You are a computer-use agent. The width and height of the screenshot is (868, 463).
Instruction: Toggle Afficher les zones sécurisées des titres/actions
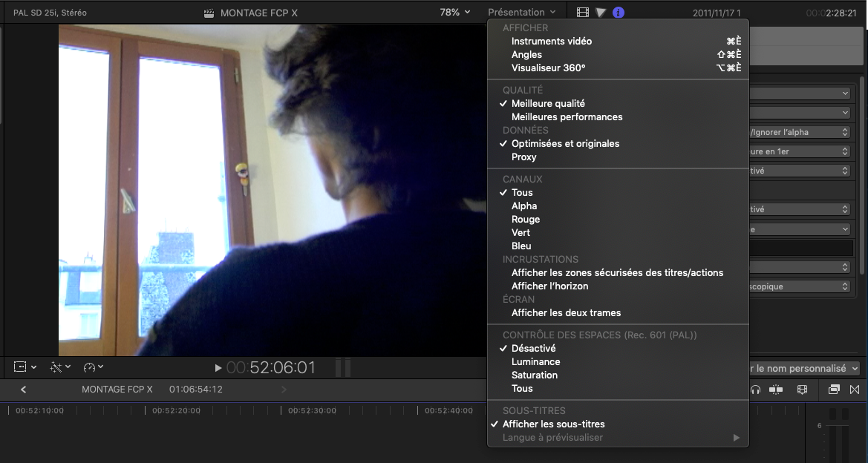[x=618, y=273]
